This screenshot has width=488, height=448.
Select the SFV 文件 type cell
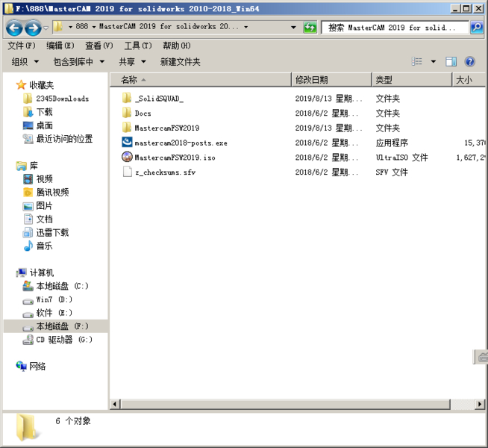391,172
